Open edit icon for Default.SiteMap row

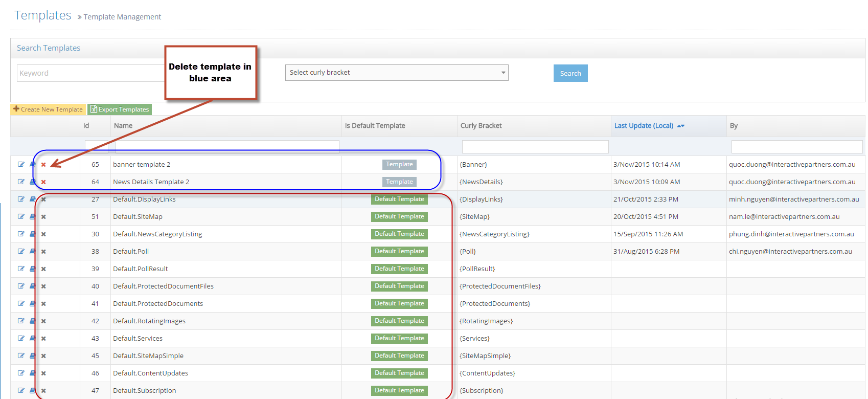pyautogui.click(x=21, y=216)
